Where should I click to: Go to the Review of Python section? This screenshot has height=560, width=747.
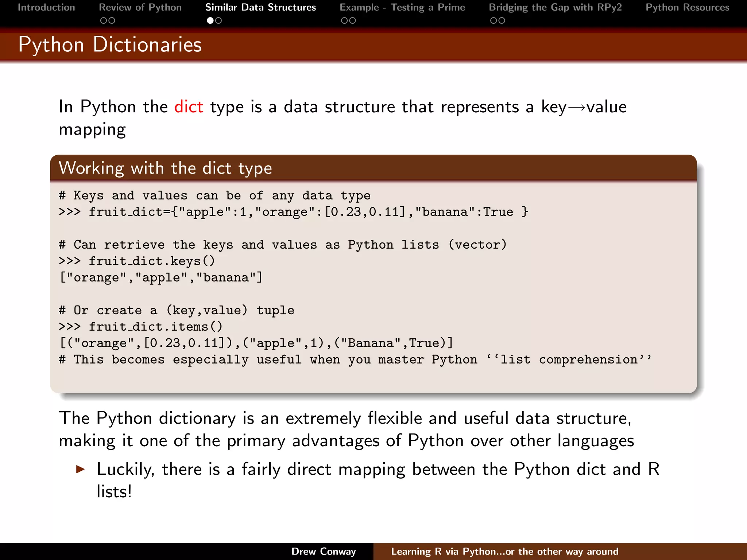click(140, 7)
